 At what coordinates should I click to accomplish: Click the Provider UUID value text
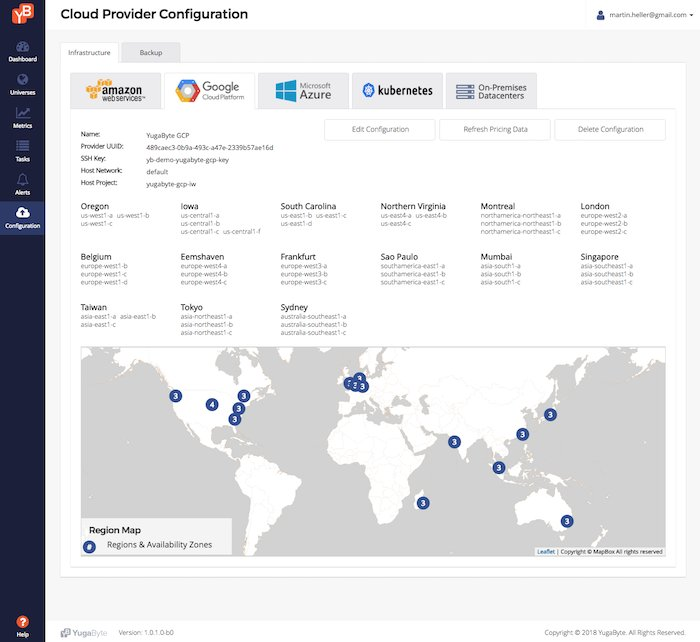coord(209,147)
